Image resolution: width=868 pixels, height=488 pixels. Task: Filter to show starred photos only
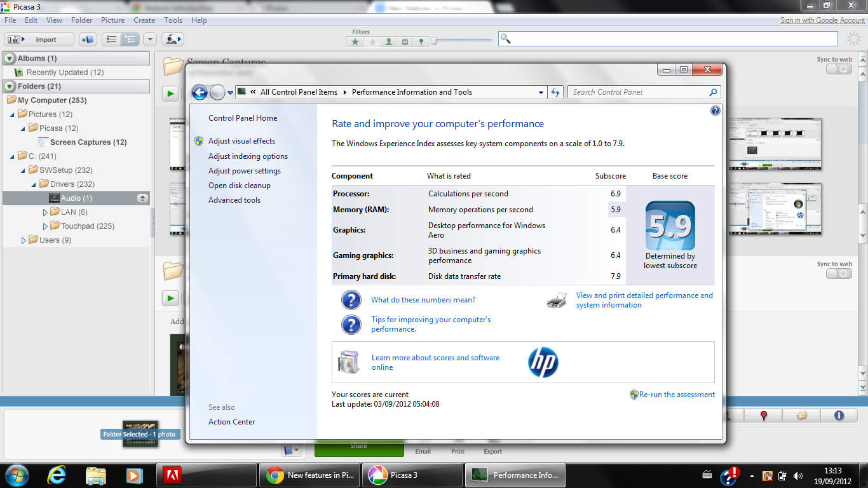point(355,42)
